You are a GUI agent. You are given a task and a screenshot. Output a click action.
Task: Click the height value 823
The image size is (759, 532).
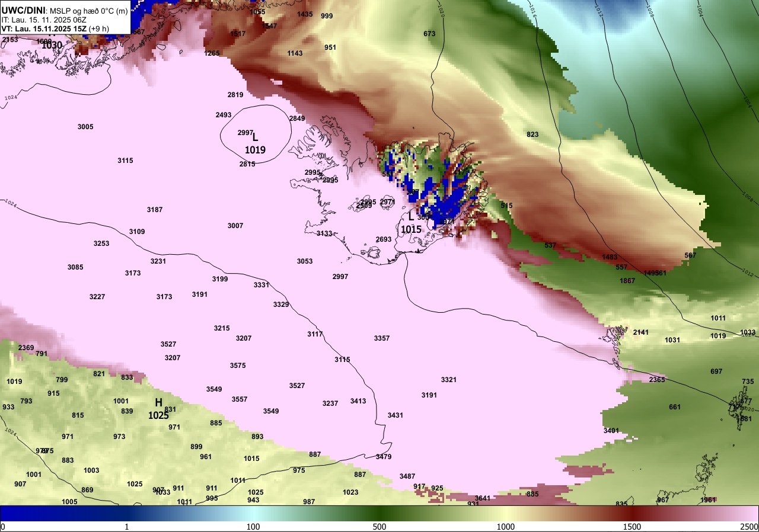tap(532, 134)
